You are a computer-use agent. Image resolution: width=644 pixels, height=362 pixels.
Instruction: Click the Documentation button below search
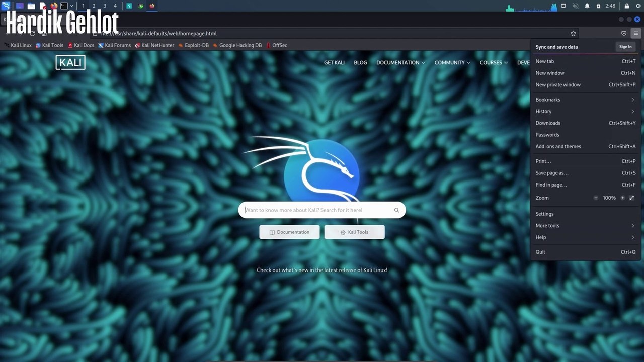289,232
